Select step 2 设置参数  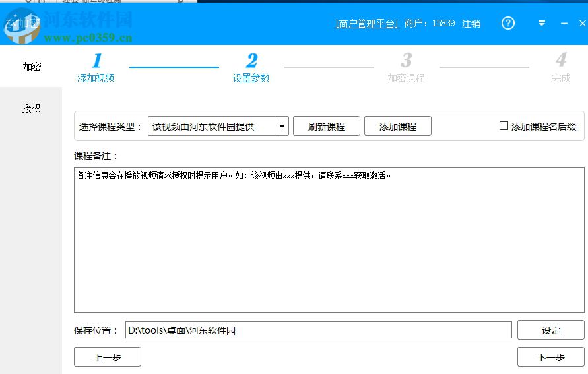click(251, 68)
